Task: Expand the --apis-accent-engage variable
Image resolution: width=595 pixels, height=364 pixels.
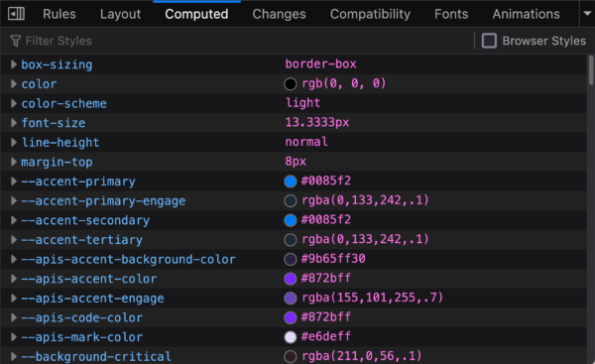Action: coord(14,298)
